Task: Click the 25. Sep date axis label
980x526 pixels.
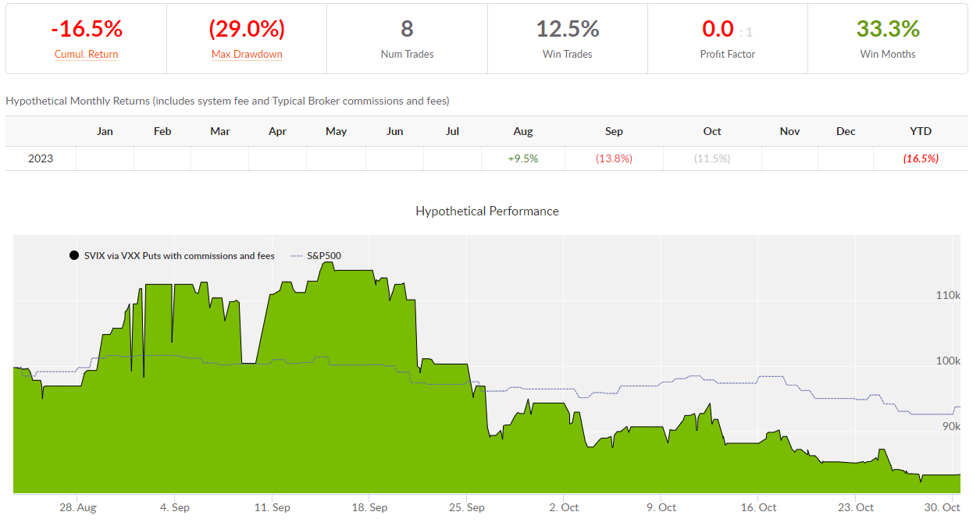Action: [465, 507]
